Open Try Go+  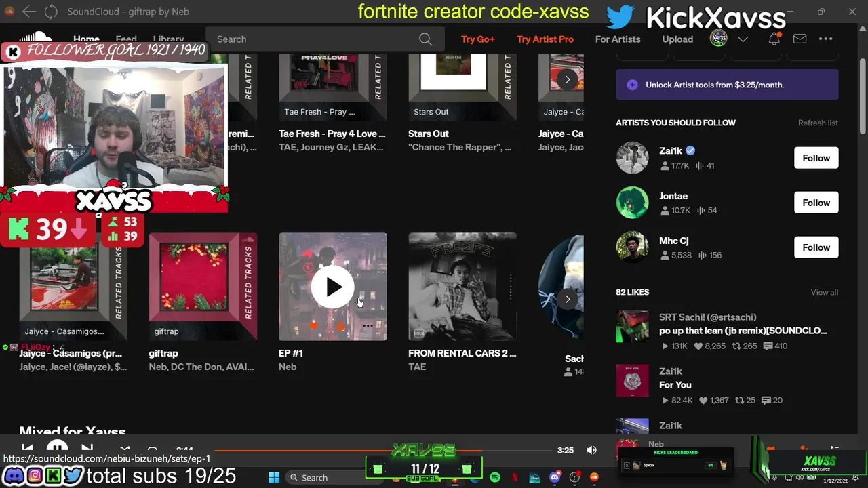pyautogui.click(x=478, y=39)
